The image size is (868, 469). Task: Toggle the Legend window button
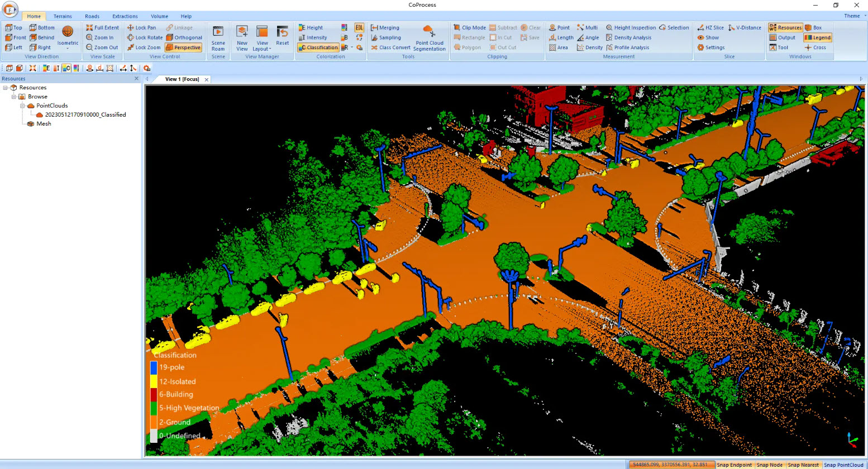point(817,37)
